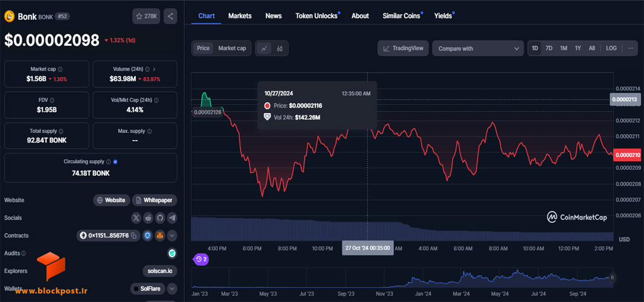Show FDV info tooltip icon

coord(52,100)
